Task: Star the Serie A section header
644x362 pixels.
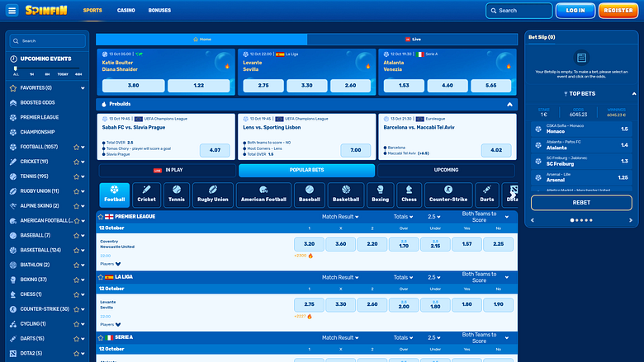Action: tap(101, 338)
